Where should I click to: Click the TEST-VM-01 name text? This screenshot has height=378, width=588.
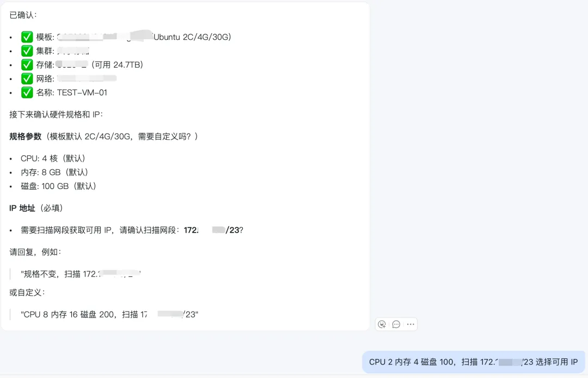point(82,93)
